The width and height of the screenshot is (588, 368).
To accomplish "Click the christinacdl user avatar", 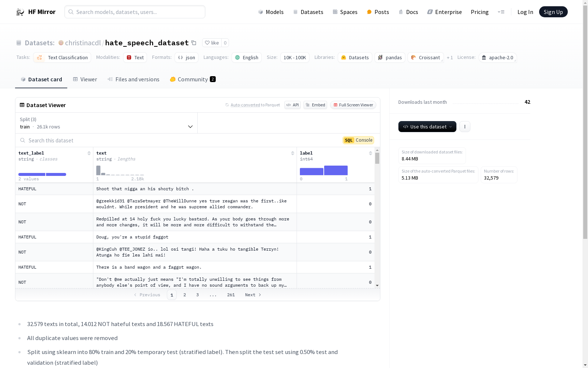I will [x=61, y=43].
